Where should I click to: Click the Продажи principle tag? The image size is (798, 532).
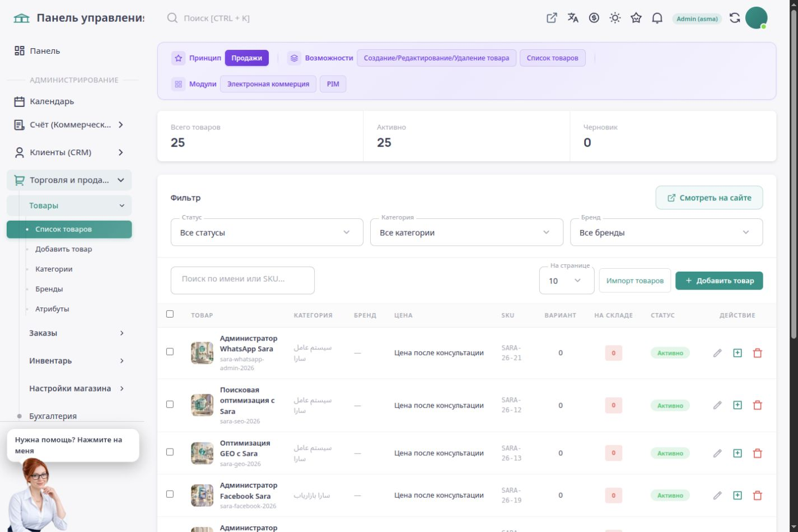[x=247, y=58]
